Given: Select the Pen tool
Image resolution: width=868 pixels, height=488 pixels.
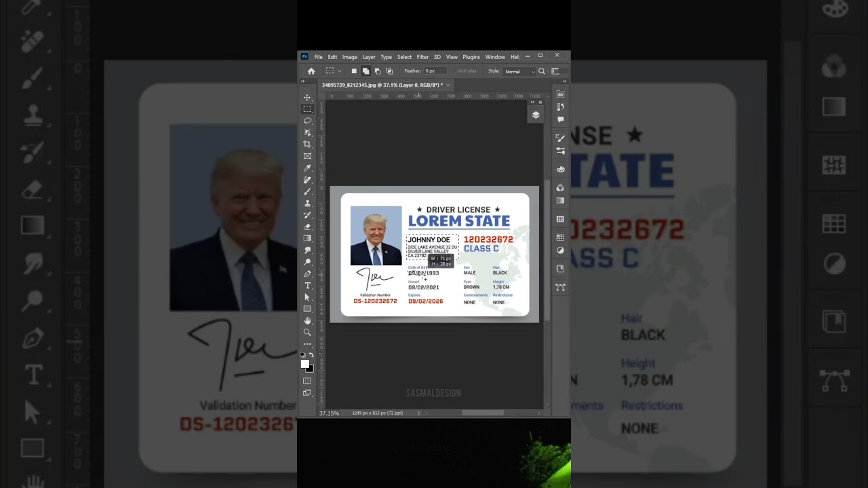Looking at the screenshot, I should (x=307, y=274).
